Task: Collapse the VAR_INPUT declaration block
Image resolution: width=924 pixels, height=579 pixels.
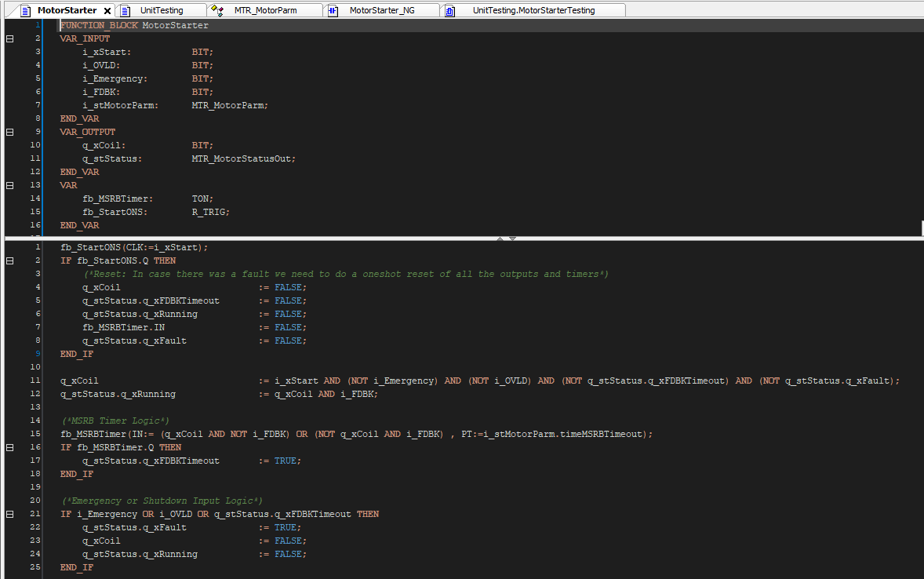Action: coord(9,39)
